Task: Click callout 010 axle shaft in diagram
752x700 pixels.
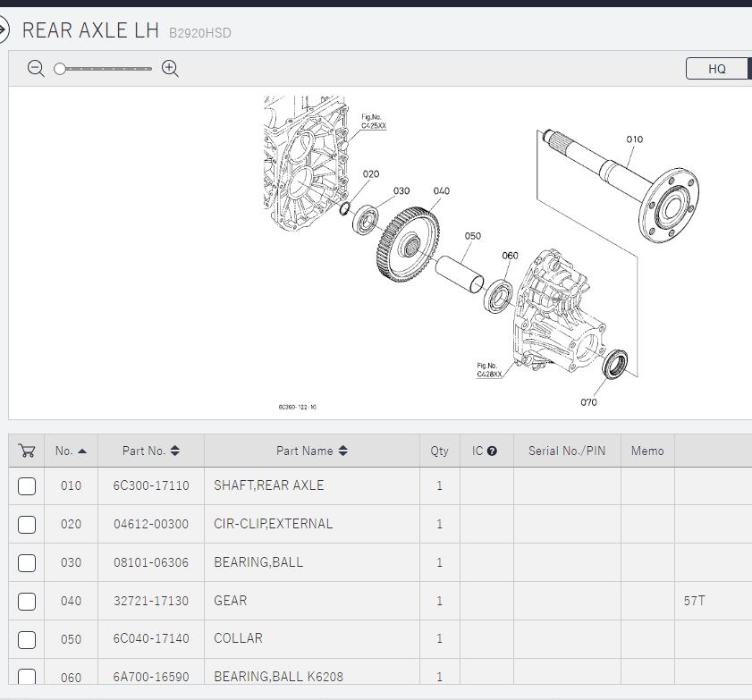Action: 634,139
